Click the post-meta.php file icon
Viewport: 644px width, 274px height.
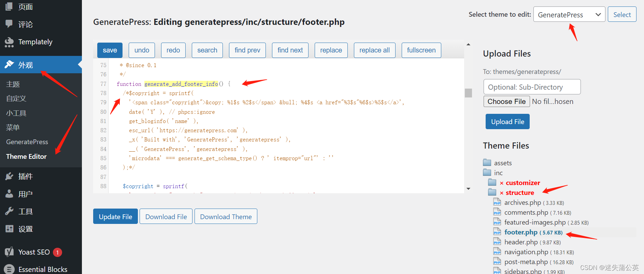point(497,261)
